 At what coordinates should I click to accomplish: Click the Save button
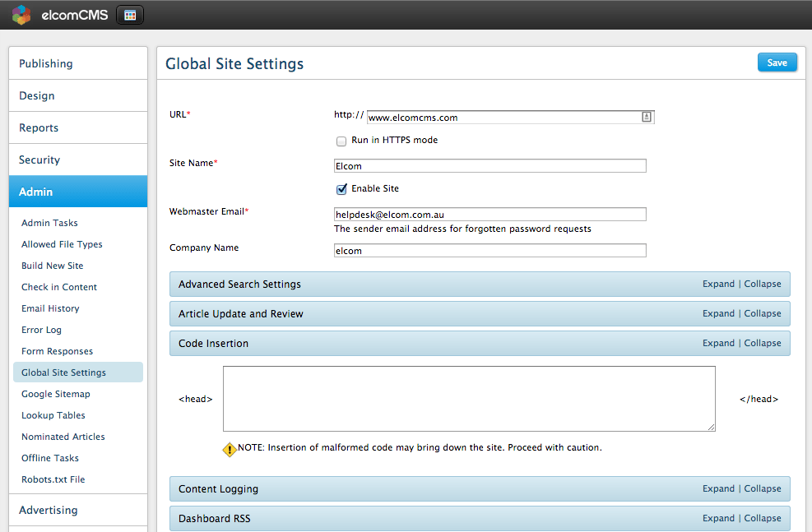[777, 62]
